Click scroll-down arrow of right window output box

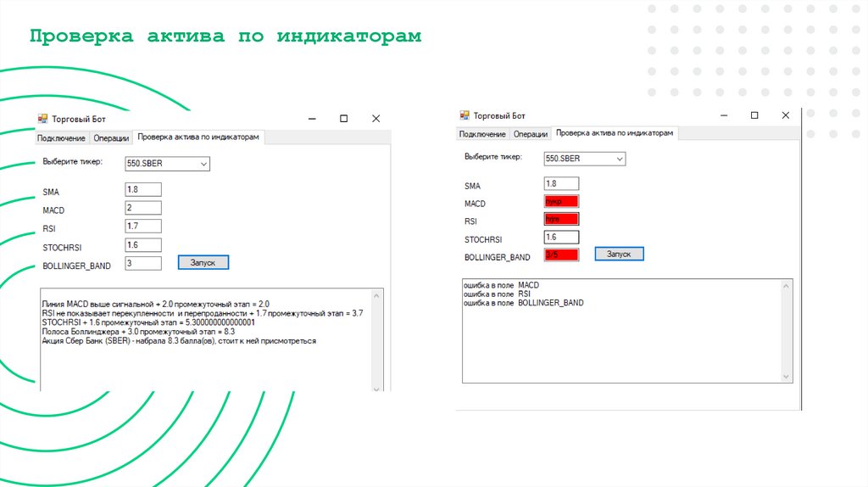coord(786,376)
